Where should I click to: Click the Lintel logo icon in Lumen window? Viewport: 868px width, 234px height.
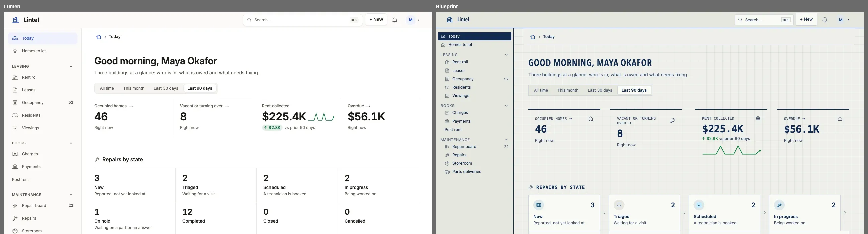click(x=15, y=20)
